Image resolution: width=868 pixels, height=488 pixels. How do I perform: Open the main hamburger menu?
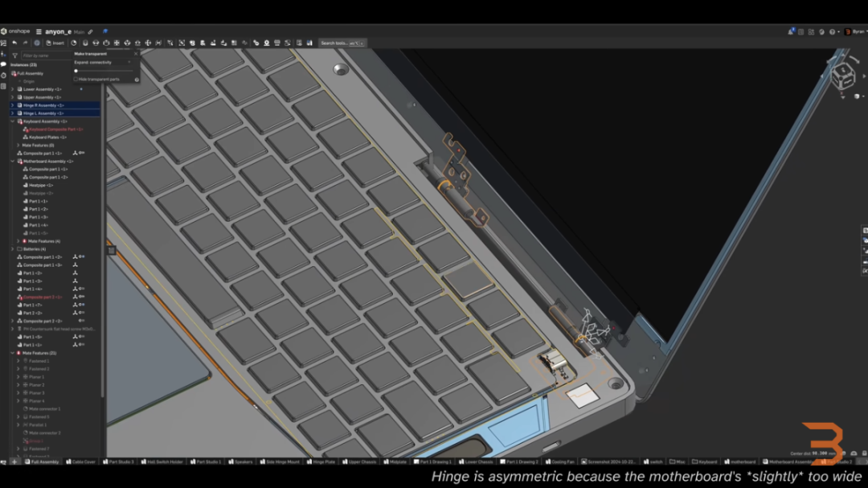pos(39,31)
